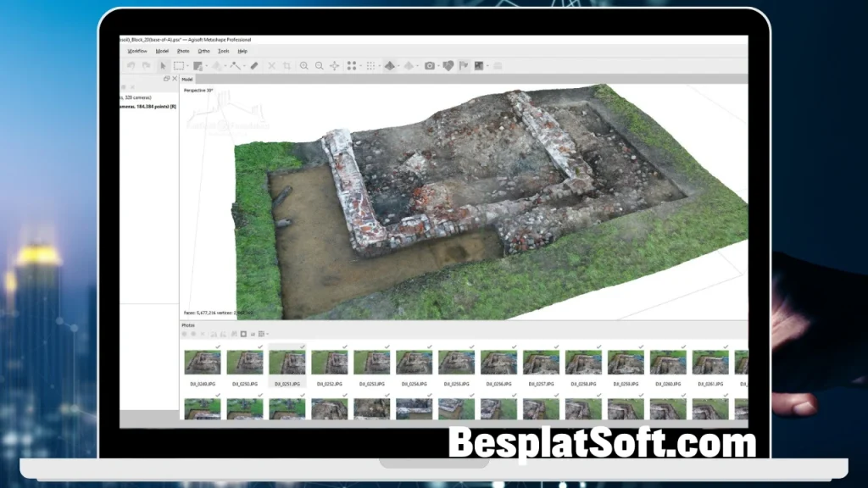Click the Zoom In magnifier icon
The image size is (868, 488).
pos(304,65)
